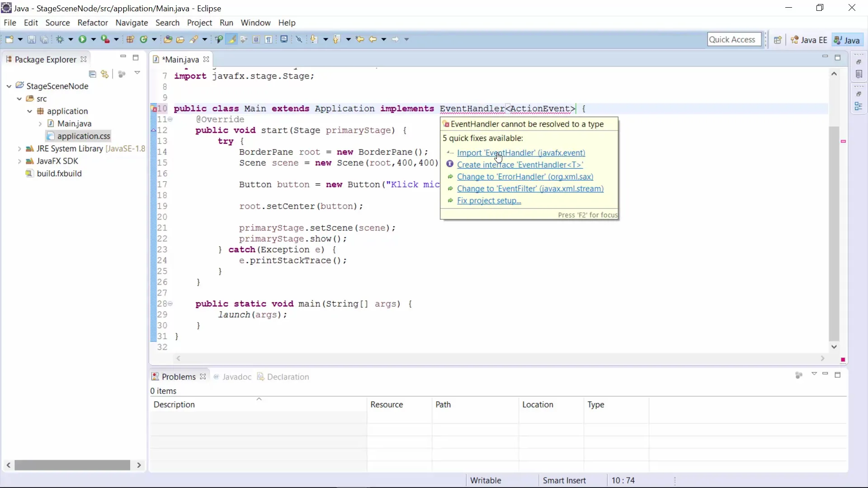Open the File menu
Viewport: 868px width, 488px height.
pyautogui.click(x=10, y=23)
